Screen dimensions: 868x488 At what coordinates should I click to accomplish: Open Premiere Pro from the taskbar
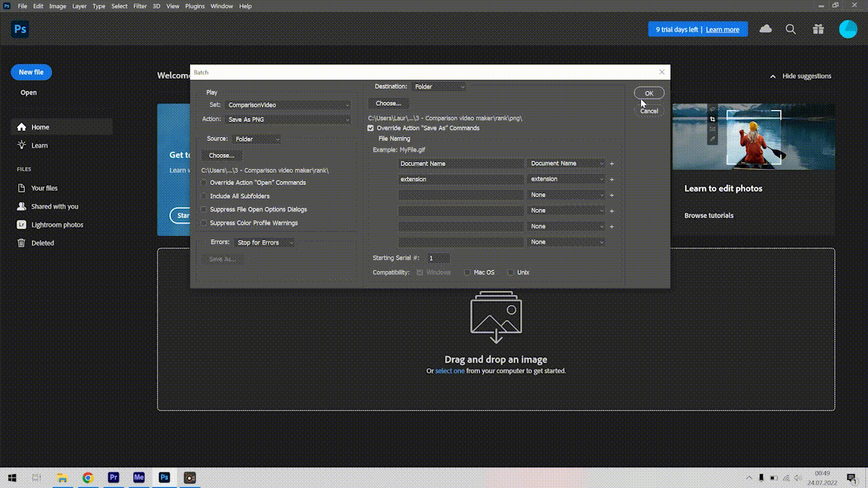point(114,477)
